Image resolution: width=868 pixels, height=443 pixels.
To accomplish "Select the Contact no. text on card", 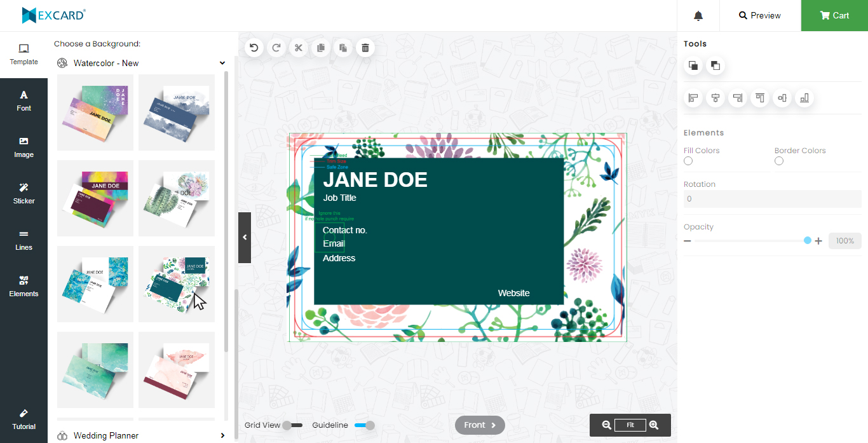I will 345,230.
